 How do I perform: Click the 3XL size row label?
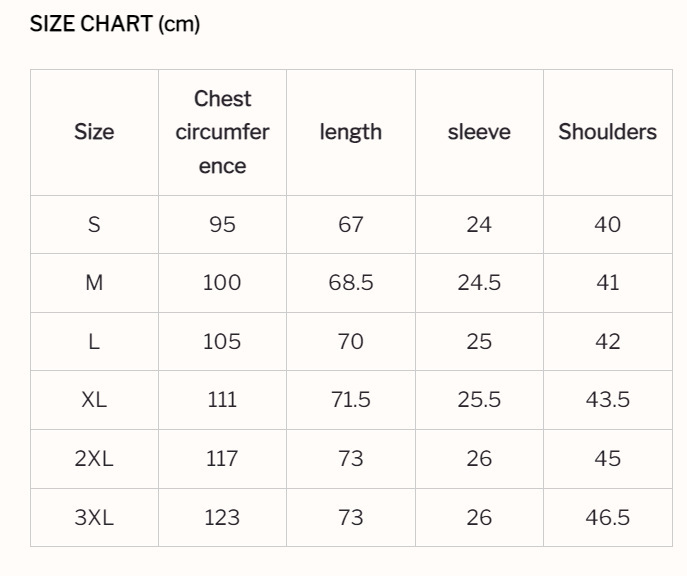pos(94,518)
